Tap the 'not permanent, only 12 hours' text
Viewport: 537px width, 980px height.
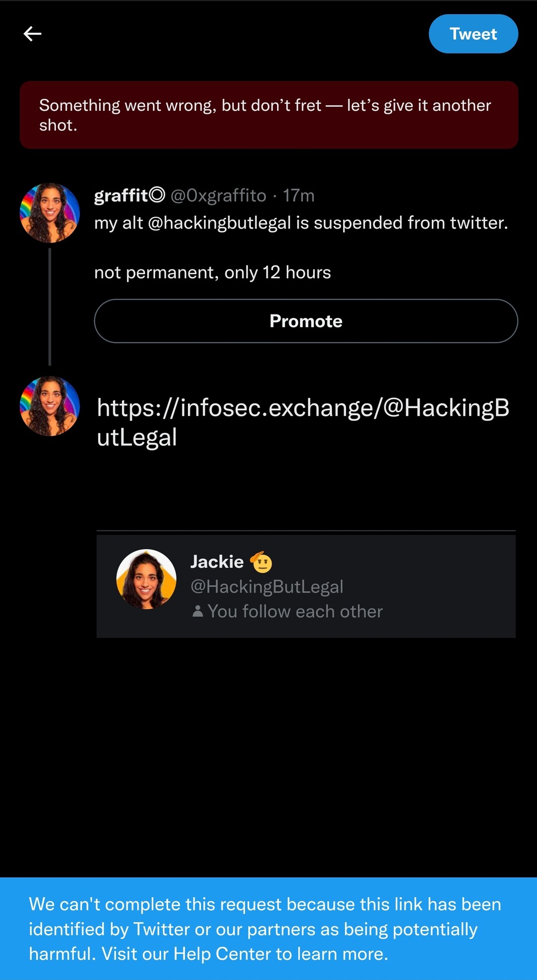tap(213, 273)
